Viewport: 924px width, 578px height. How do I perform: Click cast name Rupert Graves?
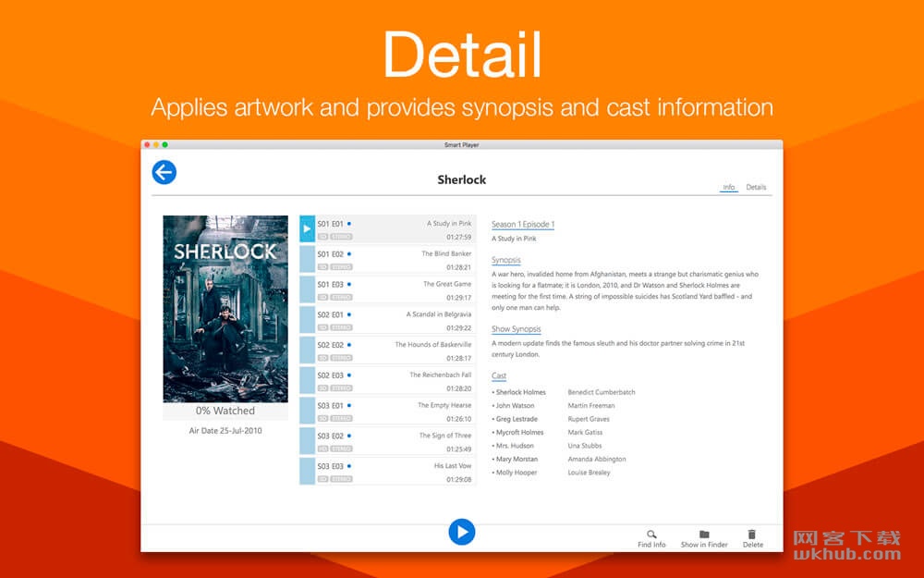click(x=588, y=419)
